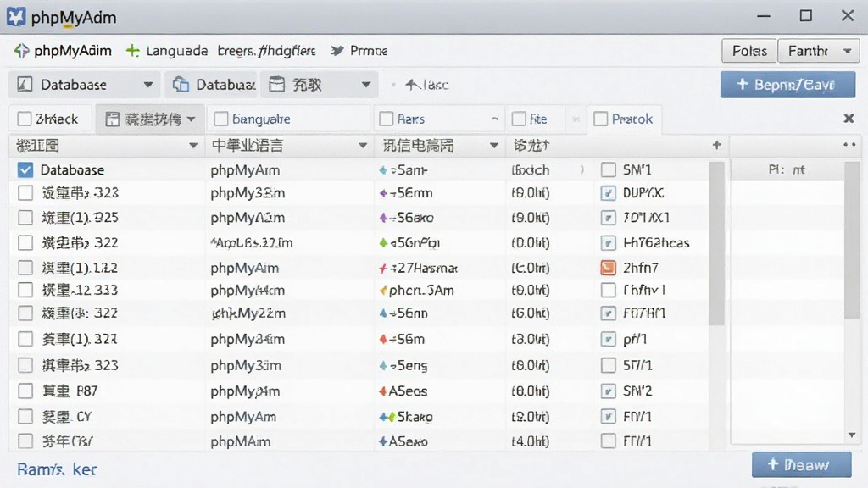Click the green phpMyAdim home icon
This screenshot has width=868, height=488.
[x=21, y=51]
